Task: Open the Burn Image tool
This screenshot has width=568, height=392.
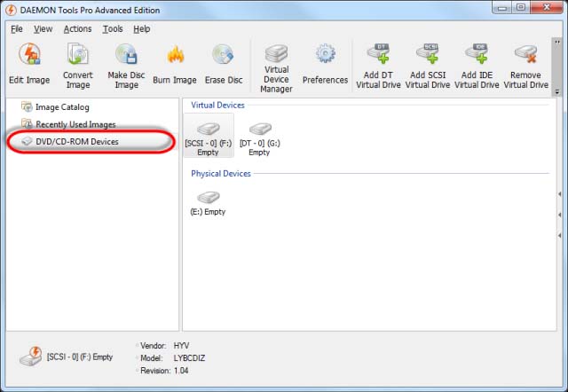Action: click(x=175, y=65)
